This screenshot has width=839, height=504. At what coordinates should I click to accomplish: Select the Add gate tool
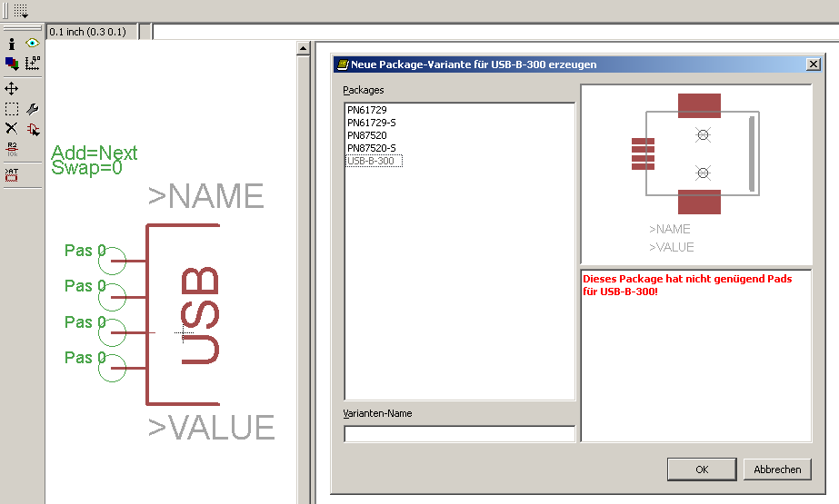[33, 129]
